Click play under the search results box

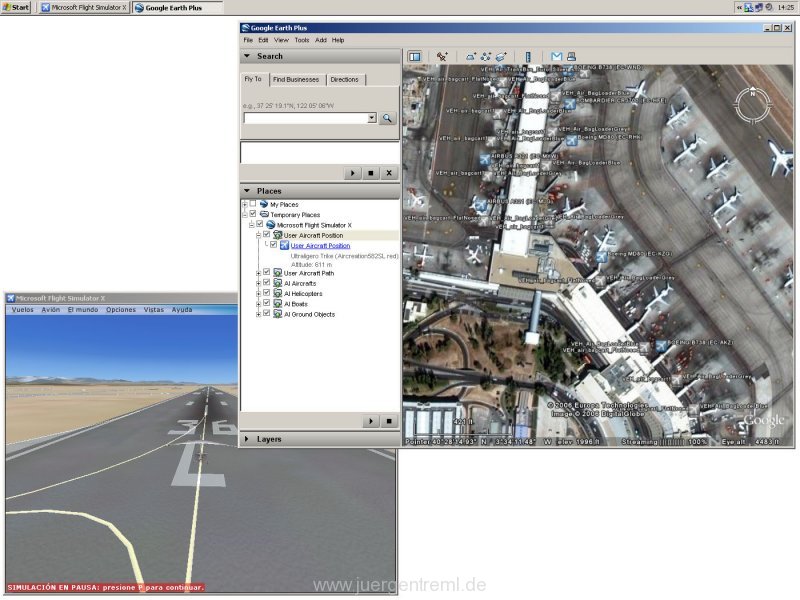point(352,173)
